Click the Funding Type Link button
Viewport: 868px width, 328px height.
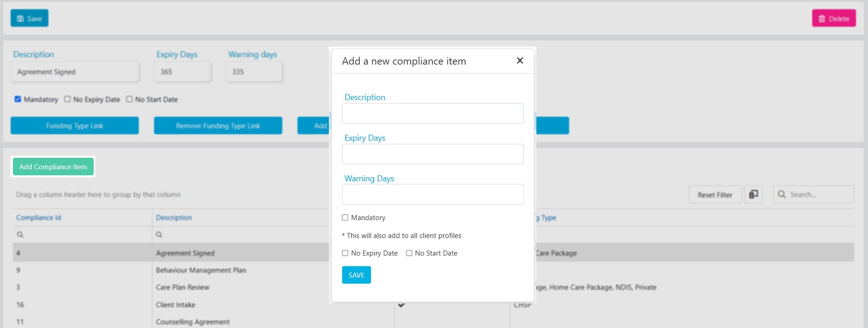pyautogui.click(x=75, y=125)
